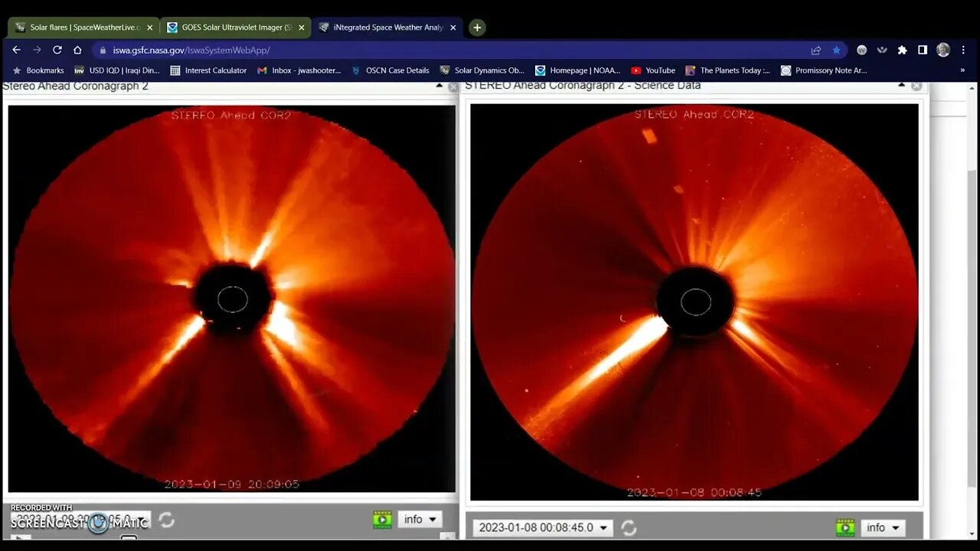
Task: Click the dark extension icon beside puzzle
Action: (883, 50)
